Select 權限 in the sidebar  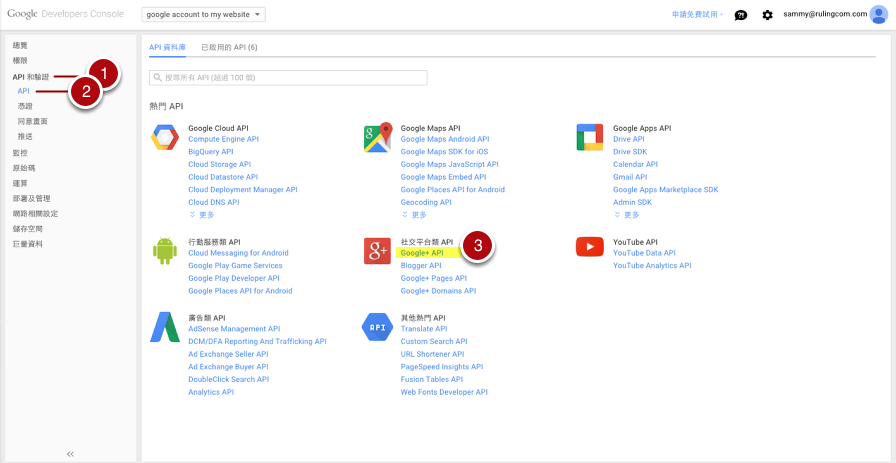20,60
